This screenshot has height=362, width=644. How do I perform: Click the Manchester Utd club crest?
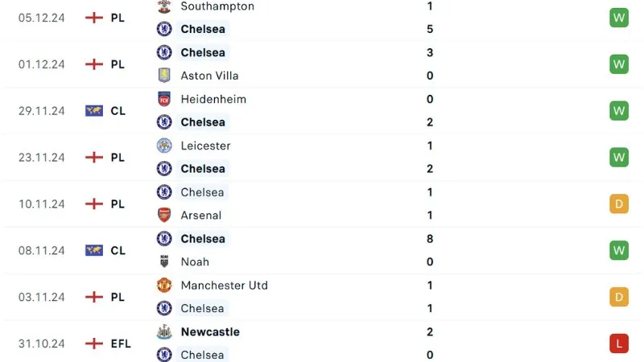click(164, 286)
